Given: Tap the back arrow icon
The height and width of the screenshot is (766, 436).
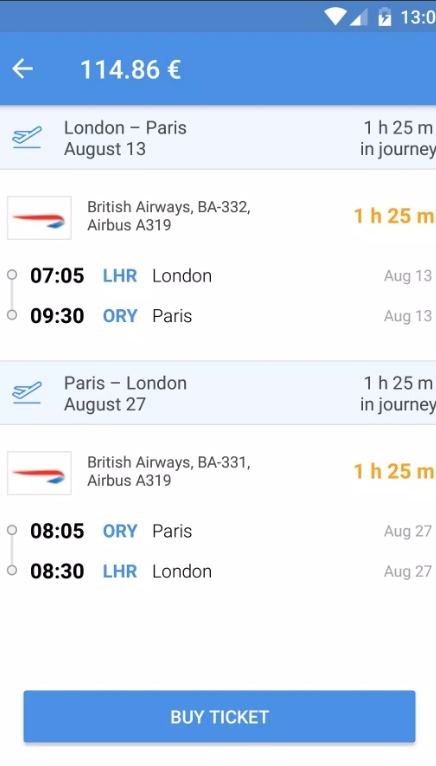Looking at the screenshot, I should [x=22, y=69].
